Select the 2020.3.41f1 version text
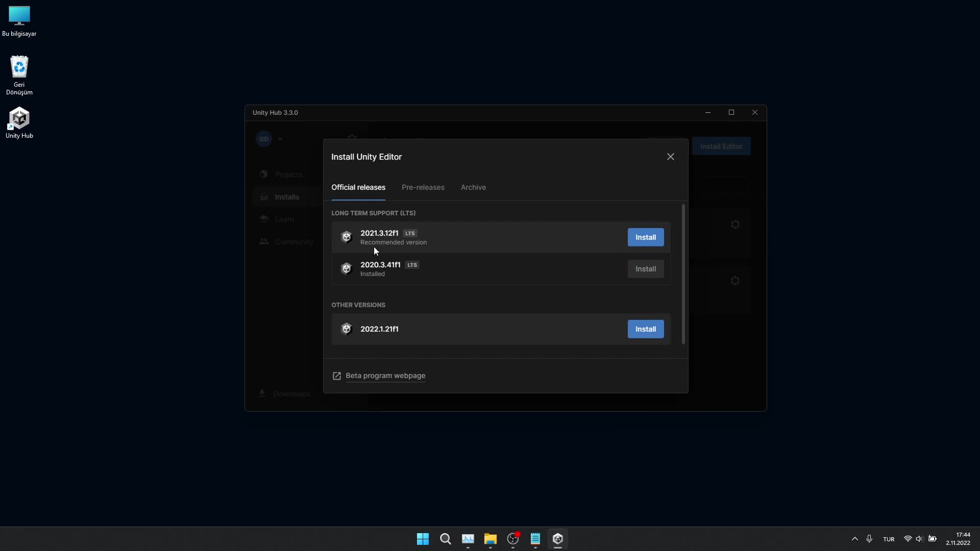 380,265
